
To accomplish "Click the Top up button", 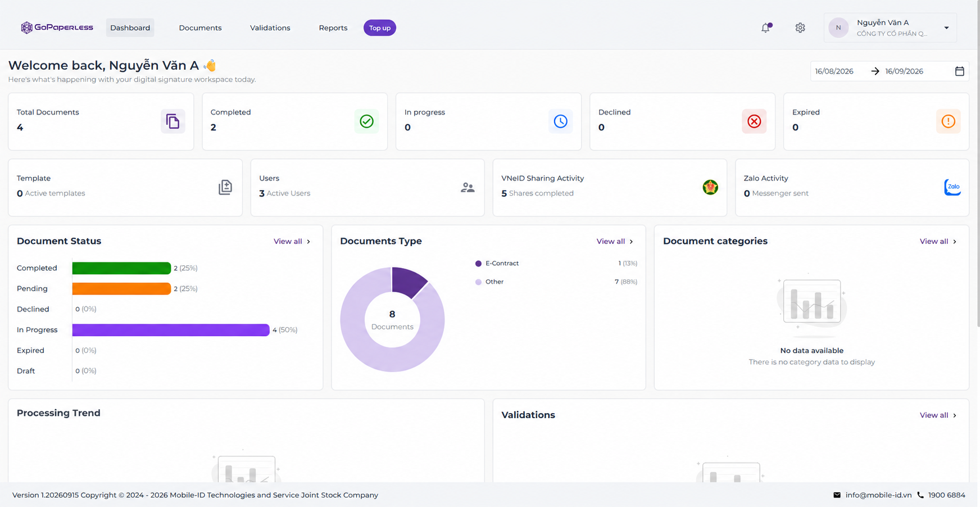I will click(x=380, y=28).
